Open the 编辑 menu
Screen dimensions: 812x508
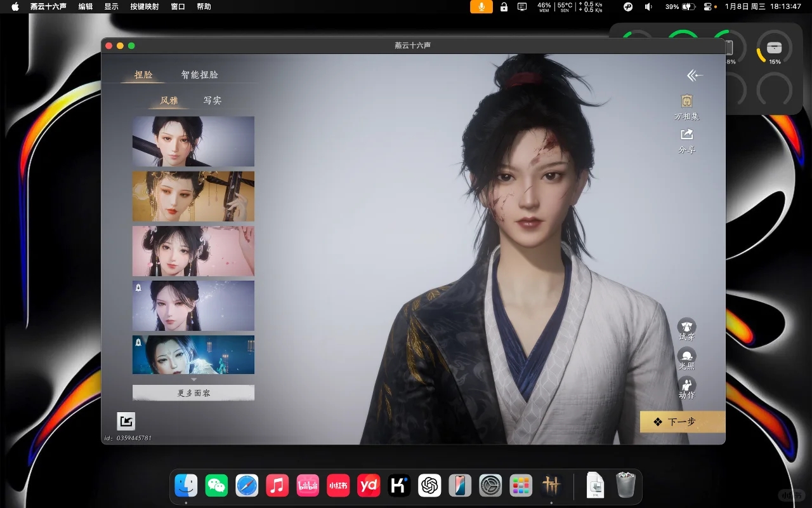(85, 6)
